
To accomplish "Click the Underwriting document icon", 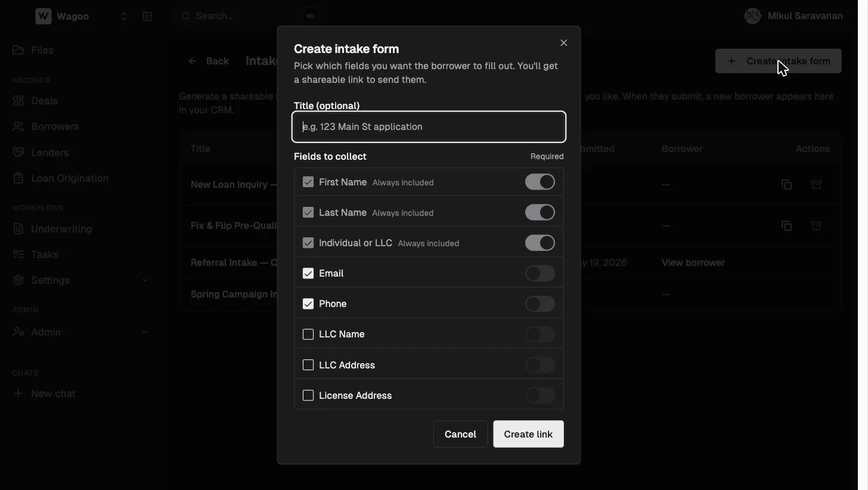I will point(18,229).
